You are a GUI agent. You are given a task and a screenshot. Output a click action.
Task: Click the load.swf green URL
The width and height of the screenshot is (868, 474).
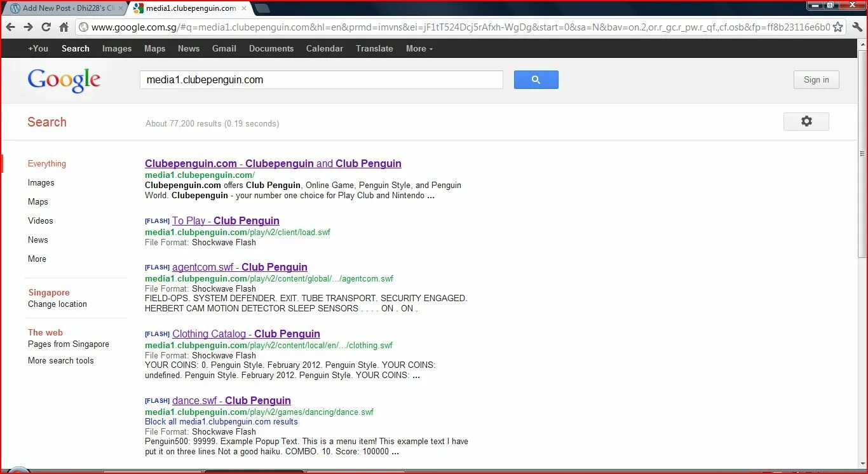(x=238, y=232)
